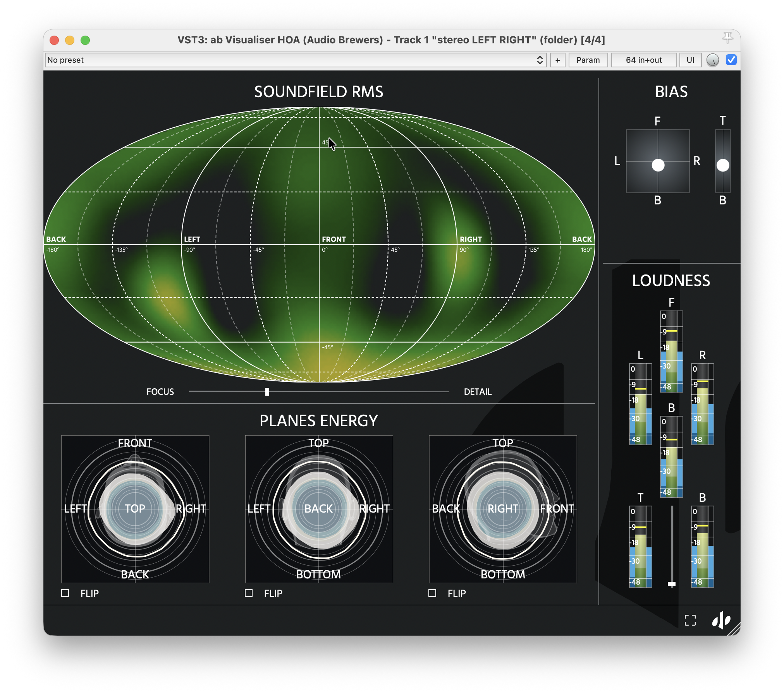The width and height of the screenshot is (784, 693).
Task: Click the TOP plane energy display
Action: tap(135, 509)
